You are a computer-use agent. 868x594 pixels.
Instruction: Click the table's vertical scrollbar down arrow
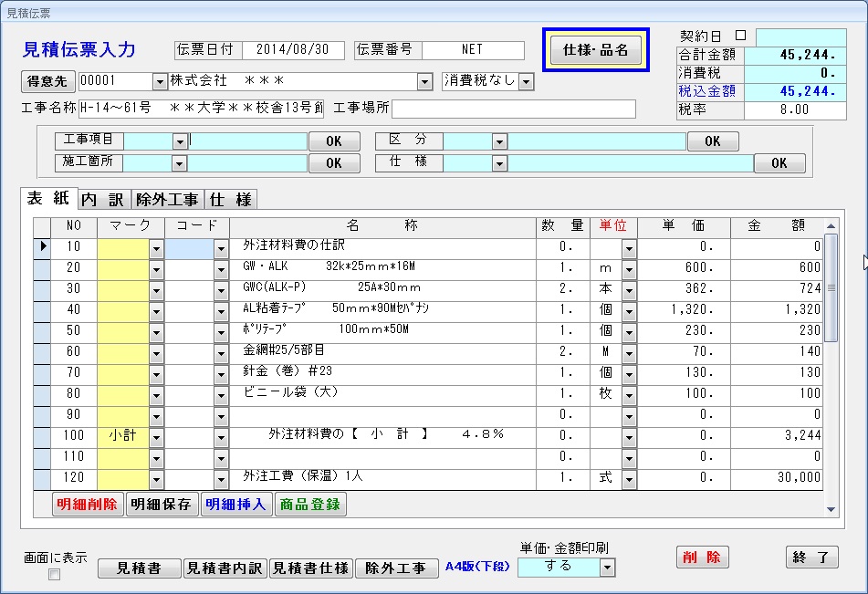tap(830, 509)
